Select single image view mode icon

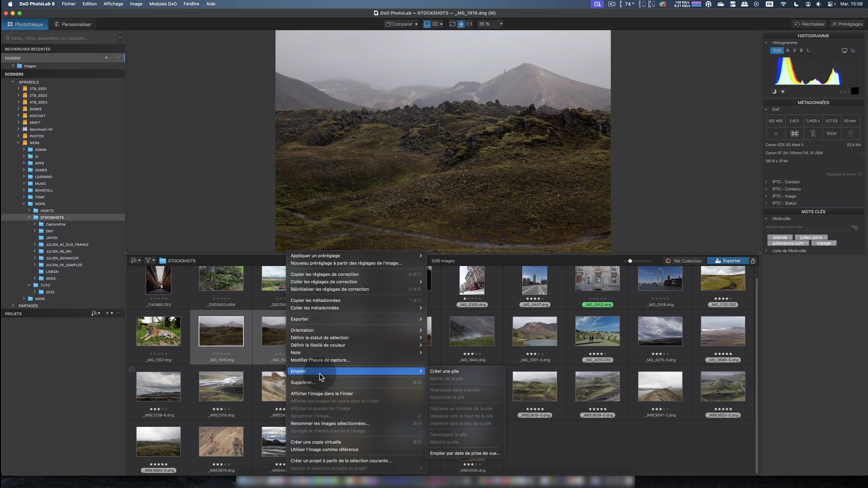pyautogui.click(x=427, y=24)
